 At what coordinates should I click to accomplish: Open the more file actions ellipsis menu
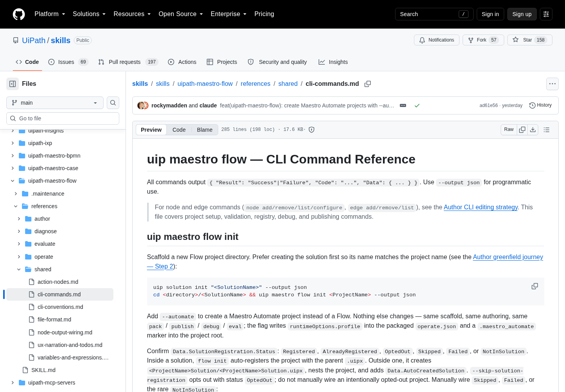[552, 84]
